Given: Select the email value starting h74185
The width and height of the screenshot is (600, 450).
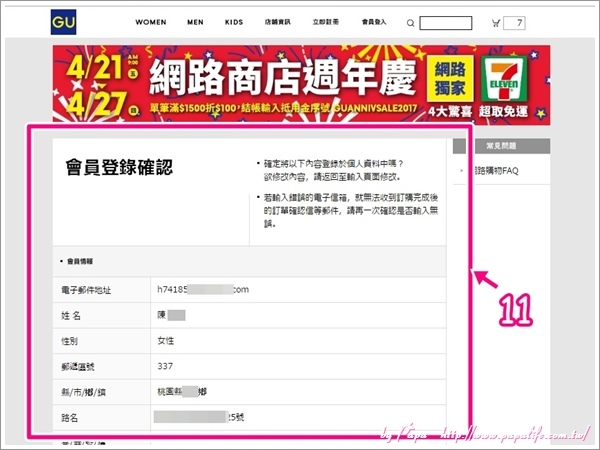Looking at the screenshot, I should pyautogui.click(x=203, y=290).
